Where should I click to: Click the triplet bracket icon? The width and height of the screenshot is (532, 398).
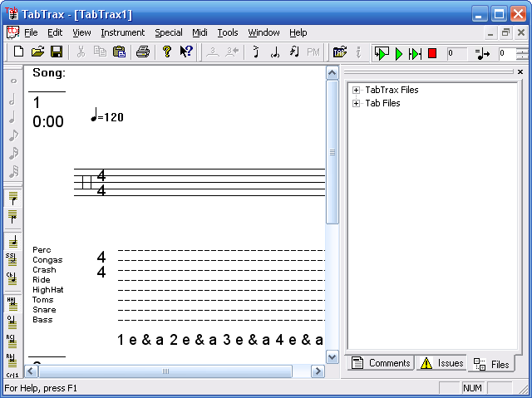click(x=213, y=52)
